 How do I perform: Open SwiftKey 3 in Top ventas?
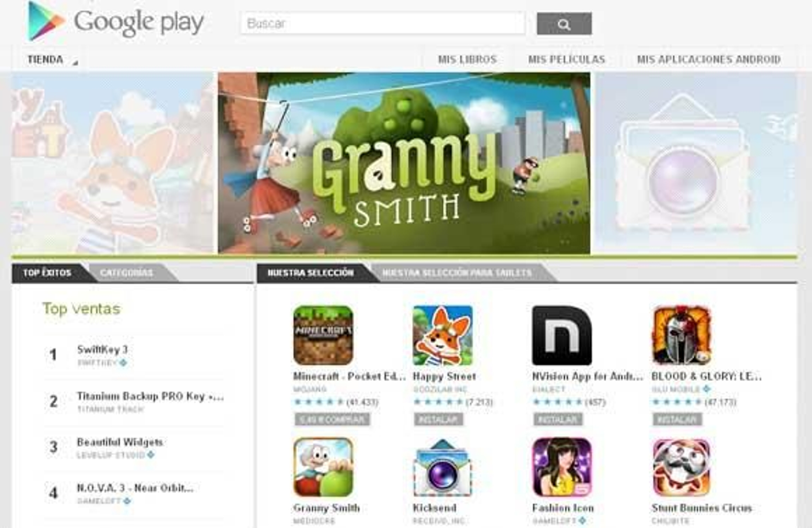coord(102,349)
